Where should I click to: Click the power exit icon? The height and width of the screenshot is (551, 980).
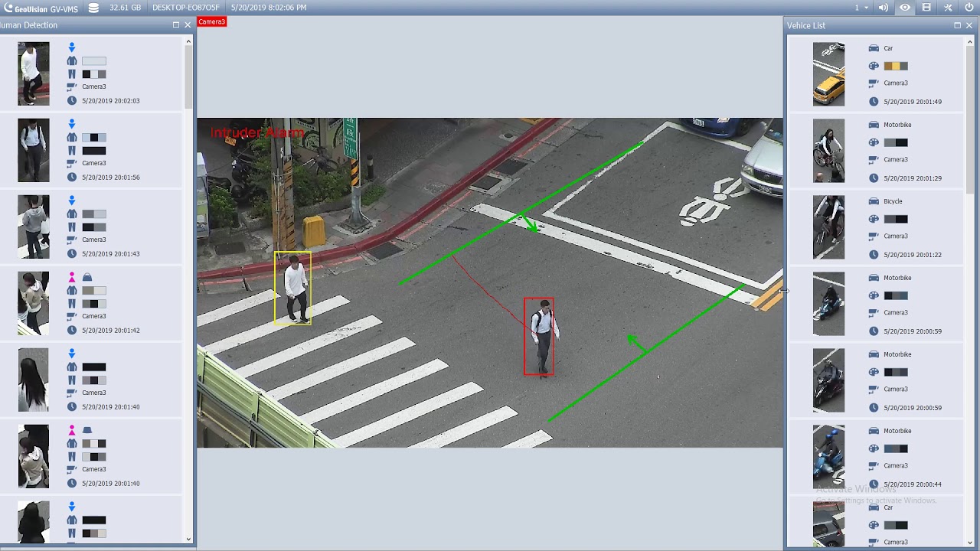pos(969,8)
